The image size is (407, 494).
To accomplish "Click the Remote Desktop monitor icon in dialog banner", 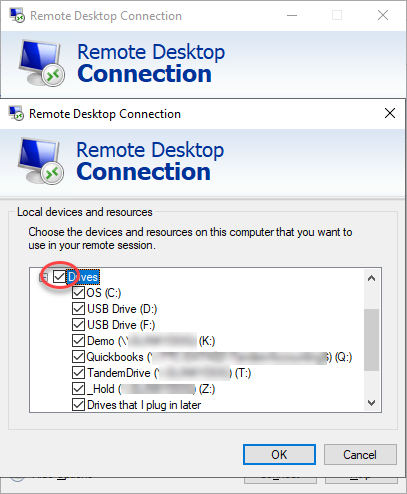I will pyautogui.click(x=41, y=161).
